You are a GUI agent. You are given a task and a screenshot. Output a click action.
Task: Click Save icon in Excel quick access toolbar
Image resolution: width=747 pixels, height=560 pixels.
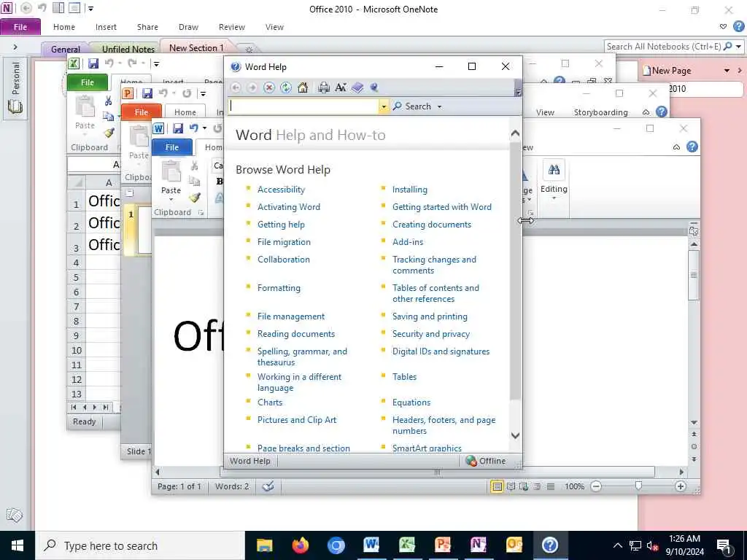93,63
